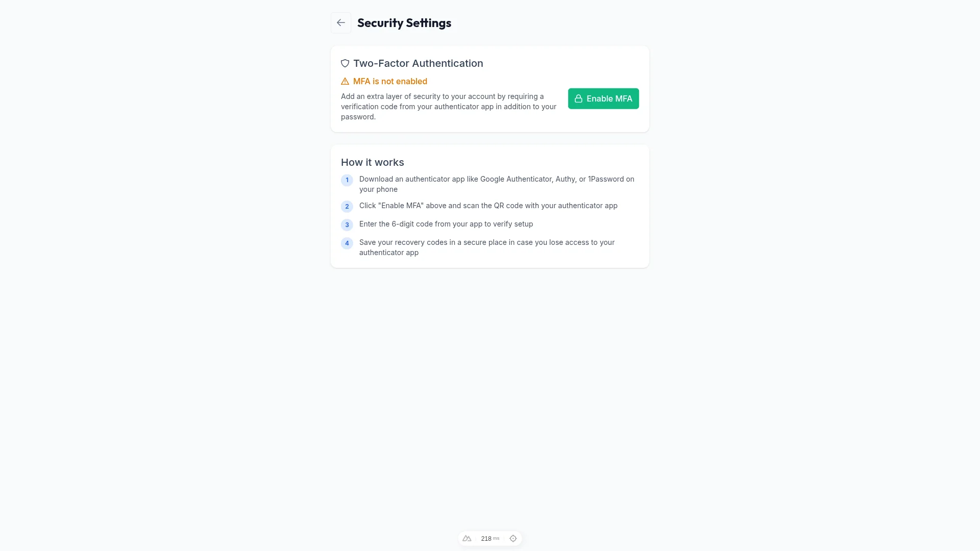Click the back arrow beside Security Settings
This screenshot has width=980, height=551.
click(340, 22)
